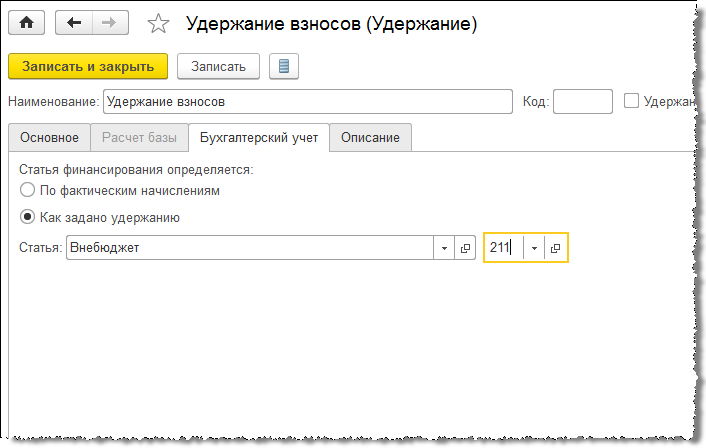Open the list icon button beside Записать
This screenshot has width=706, height=448.
coord(284,67)
